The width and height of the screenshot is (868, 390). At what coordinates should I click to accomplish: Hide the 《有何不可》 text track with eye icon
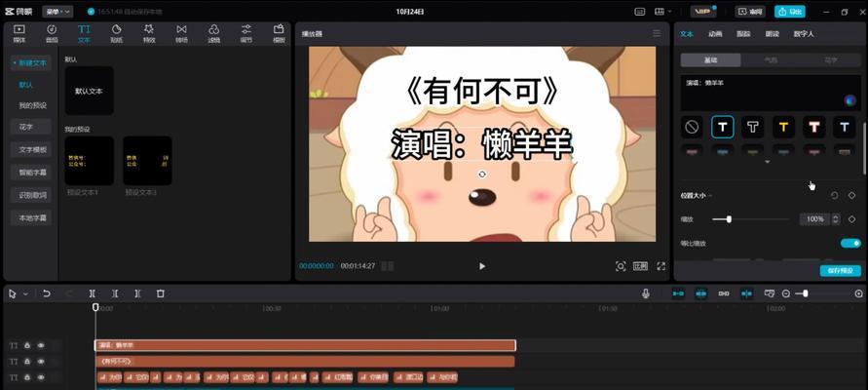(x=40, y=361)
